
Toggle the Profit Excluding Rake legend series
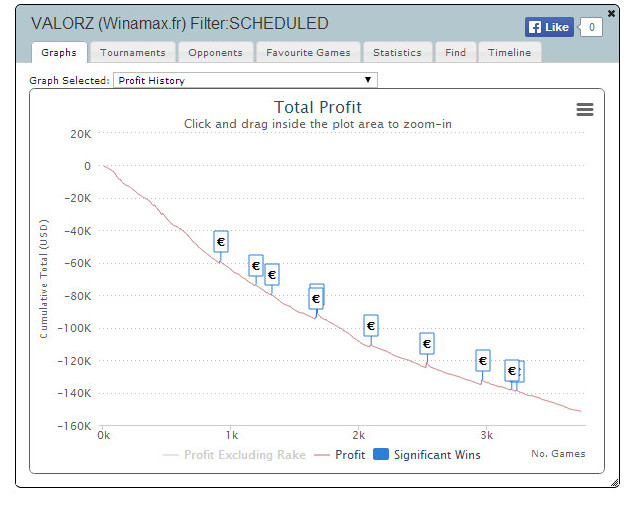[235, 455]
